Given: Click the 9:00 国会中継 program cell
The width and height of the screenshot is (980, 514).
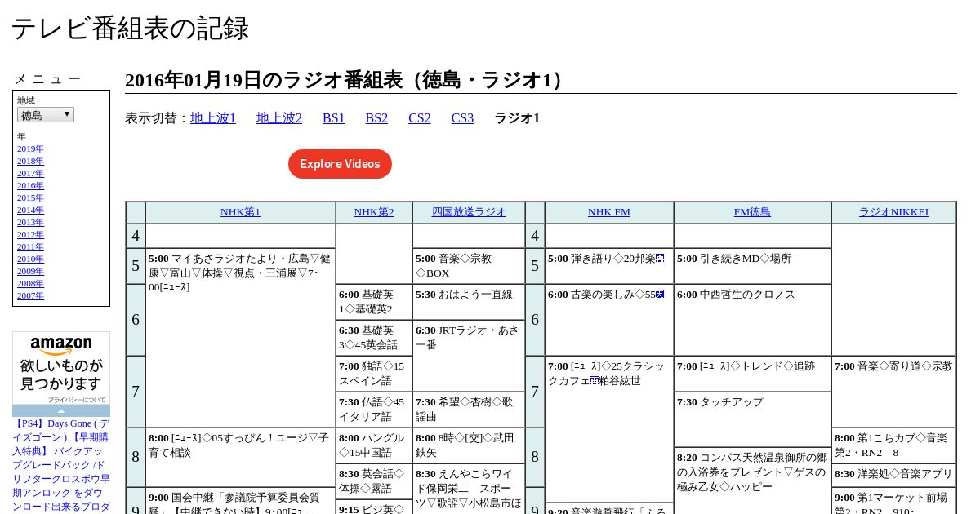Looking at the screenshot, I should click(x=240, y=501).
